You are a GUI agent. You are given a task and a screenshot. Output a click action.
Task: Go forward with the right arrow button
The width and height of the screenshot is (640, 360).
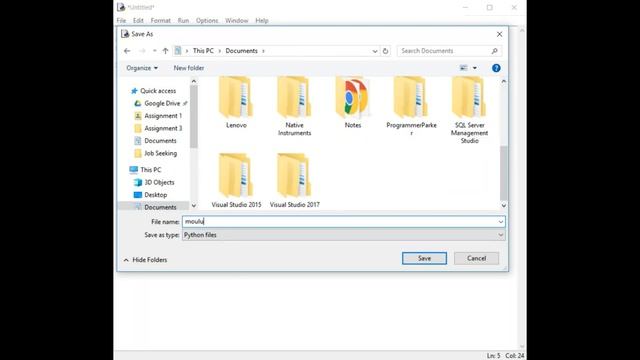[x=142, y=51]
